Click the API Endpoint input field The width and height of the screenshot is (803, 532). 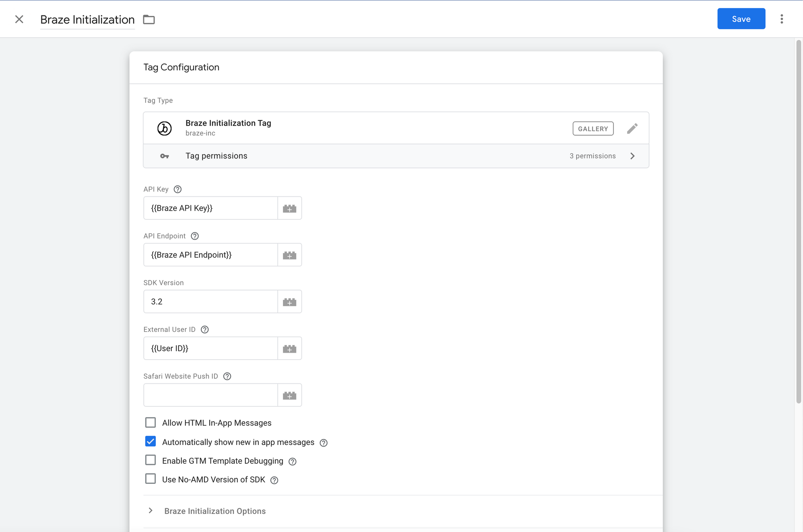click(x=211, y=255)
